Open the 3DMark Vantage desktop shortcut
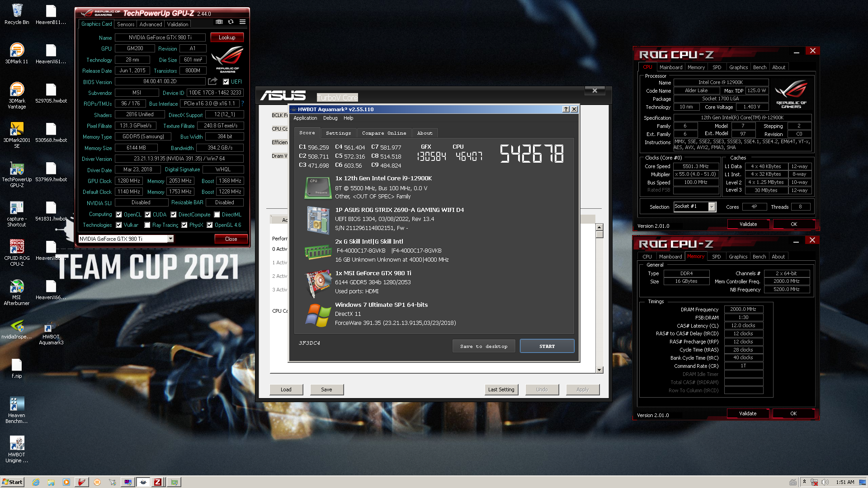 17,95
